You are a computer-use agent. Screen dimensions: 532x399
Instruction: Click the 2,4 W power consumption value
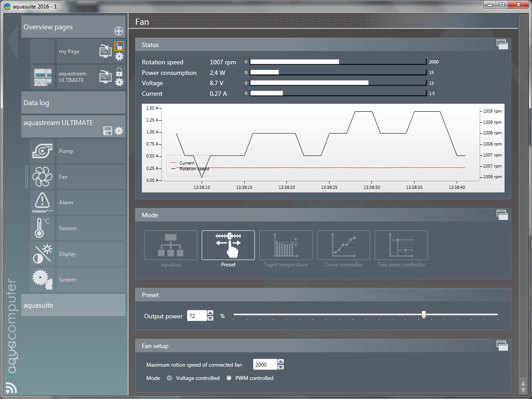pyautogui.click(x=218, y=73)
